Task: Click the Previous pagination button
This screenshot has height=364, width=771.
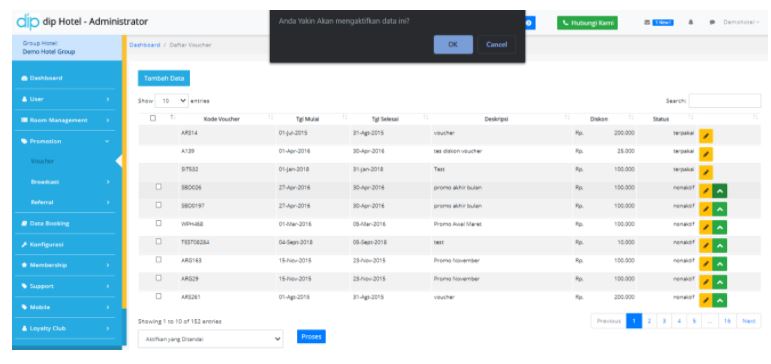Action: [609, 321]
